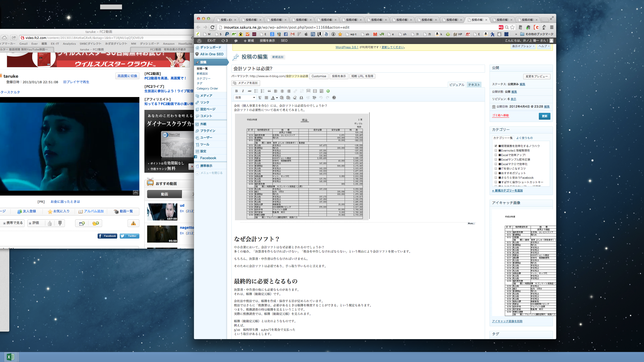
Task: Check the ■ITを使いこなすコツ category
Action: pyautogui.click(x=496, y=168)
